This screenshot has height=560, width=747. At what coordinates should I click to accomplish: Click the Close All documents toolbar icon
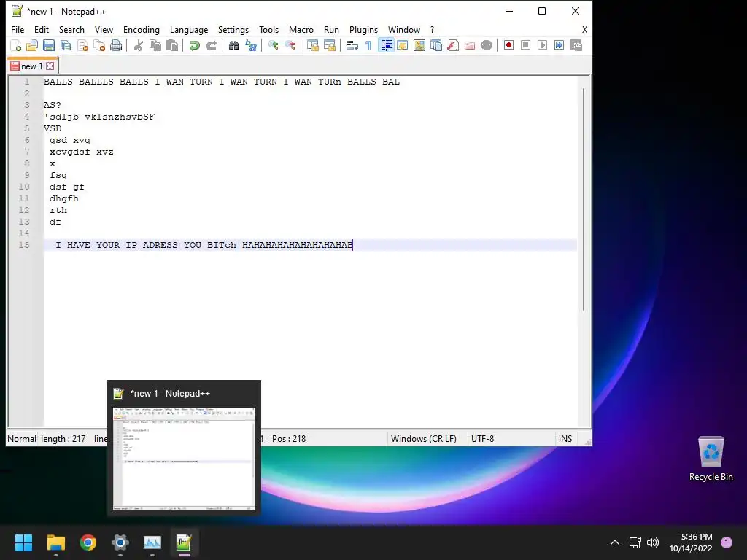coord(99,46)
